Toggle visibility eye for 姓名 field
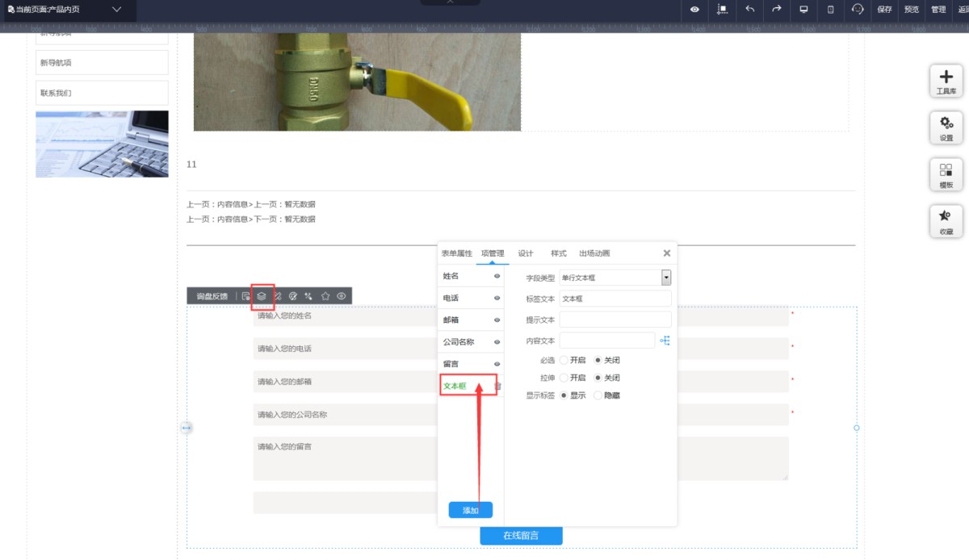This screenshot has height=560, width=969. [497, 276]
